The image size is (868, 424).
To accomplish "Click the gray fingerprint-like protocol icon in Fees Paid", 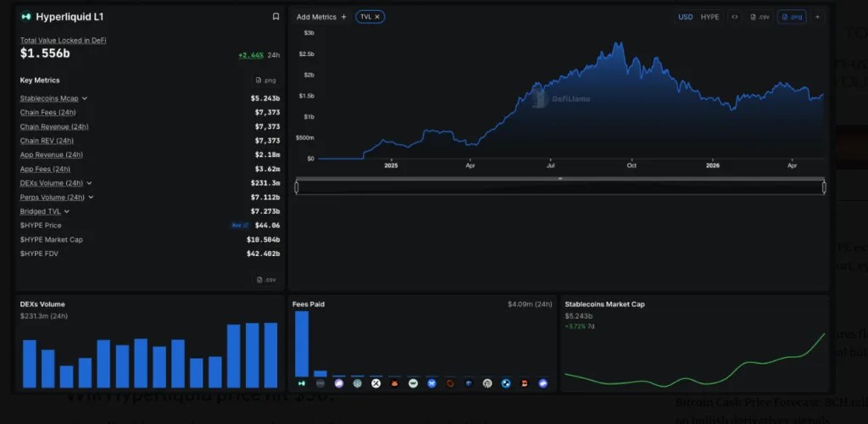I will coord(487,383).
